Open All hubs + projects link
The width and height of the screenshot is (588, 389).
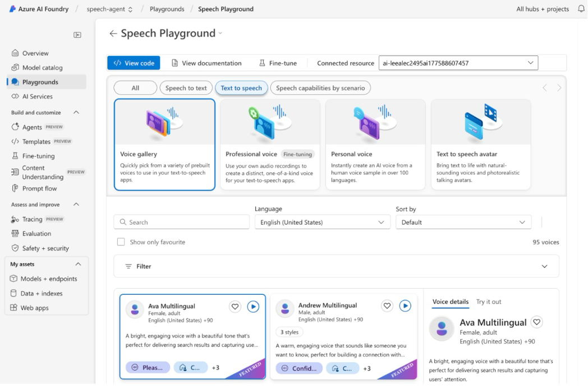[542, 9]
